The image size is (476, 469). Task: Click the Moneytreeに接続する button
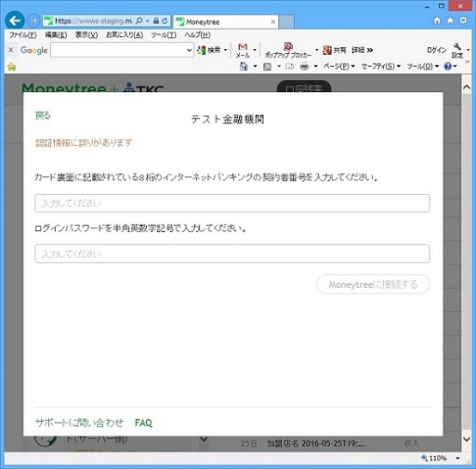373,284
